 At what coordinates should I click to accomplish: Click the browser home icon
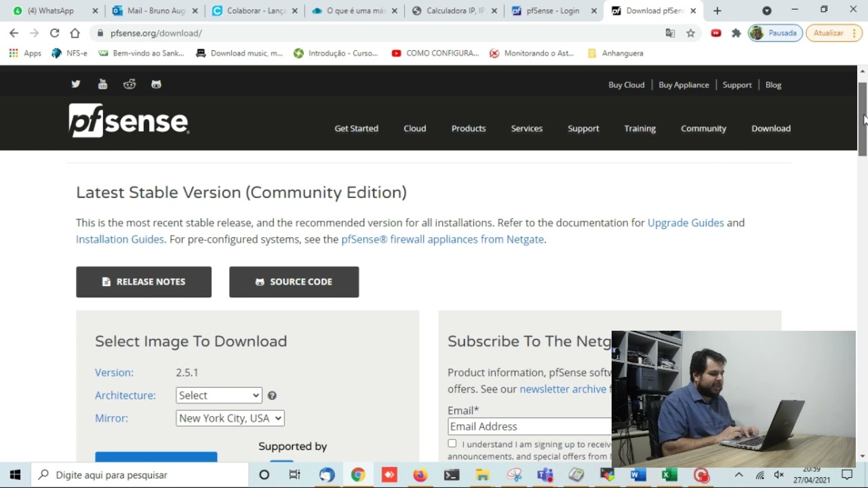click(75, 33)
